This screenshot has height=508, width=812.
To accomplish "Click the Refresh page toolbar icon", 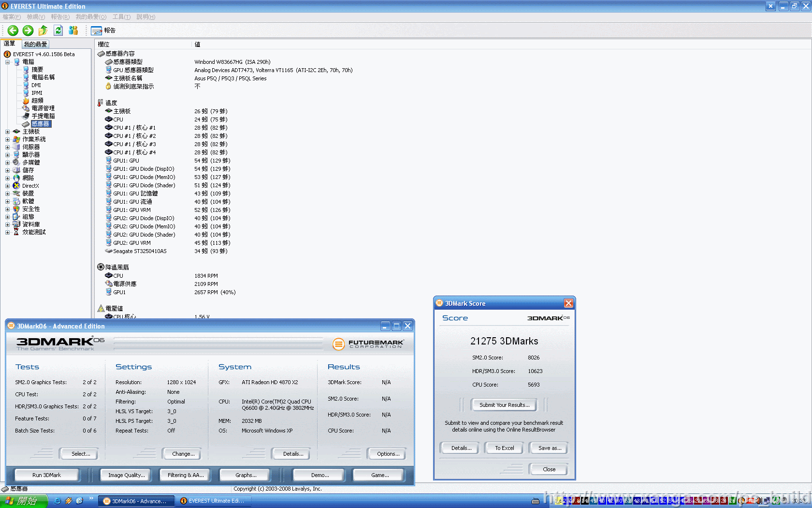I will click(58, 30).
